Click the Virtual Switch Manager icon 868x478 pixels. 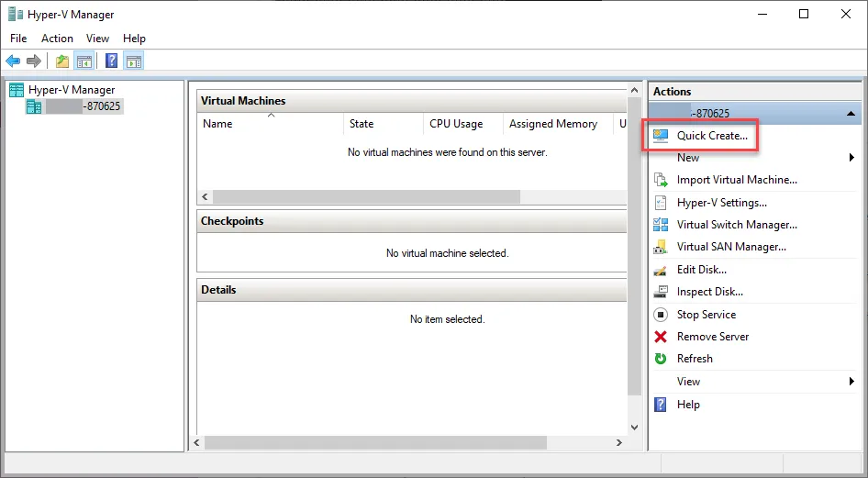click(661, 225)
